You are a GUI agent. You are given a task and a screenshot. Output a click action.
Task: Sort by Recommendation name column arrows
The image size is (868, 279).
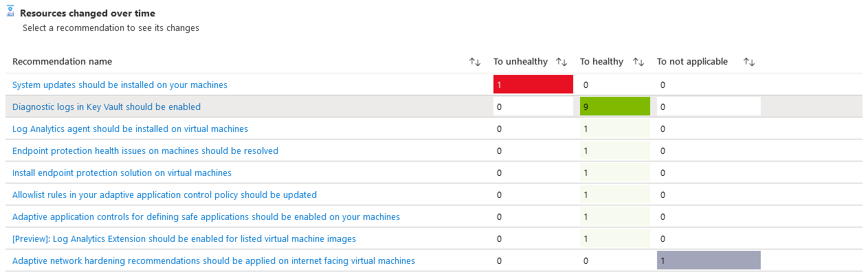point(475,62)
